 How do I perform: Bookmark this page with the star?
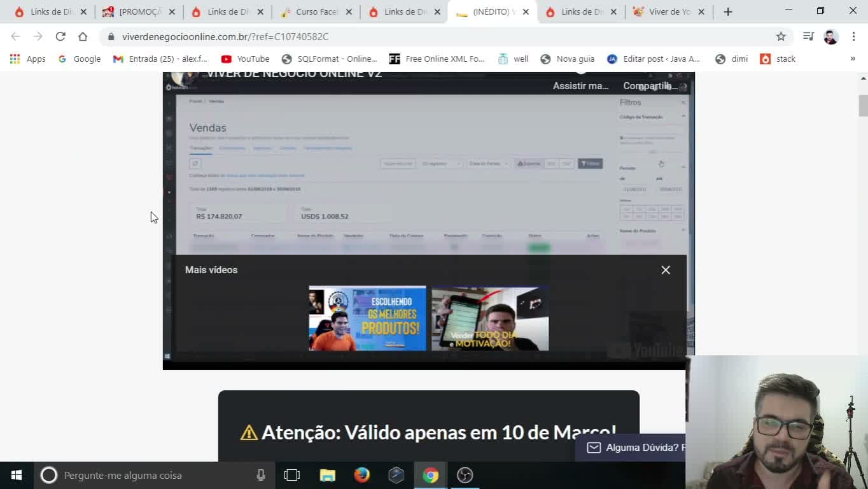tap(781, 36)
